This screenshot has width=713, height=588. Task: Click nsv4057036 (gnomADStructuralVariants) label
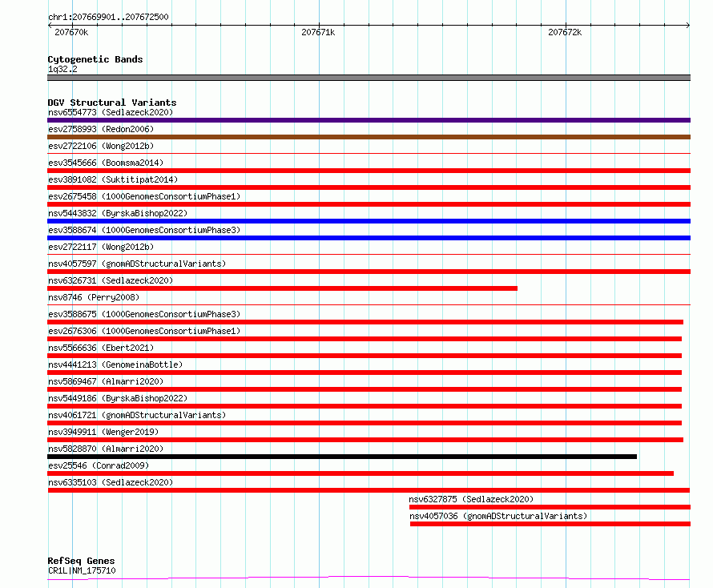coord(498,516)
